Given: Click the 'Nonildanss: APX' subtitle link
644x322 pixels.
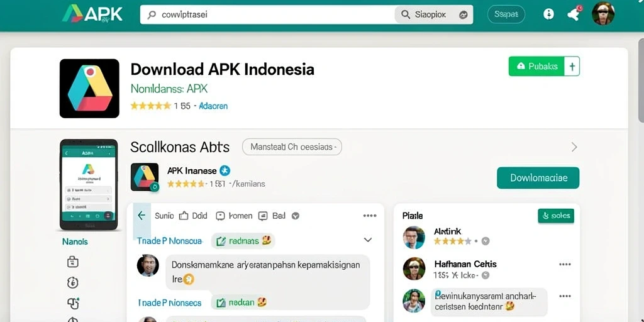Looking at the screenshot, I should pos(169,88).
